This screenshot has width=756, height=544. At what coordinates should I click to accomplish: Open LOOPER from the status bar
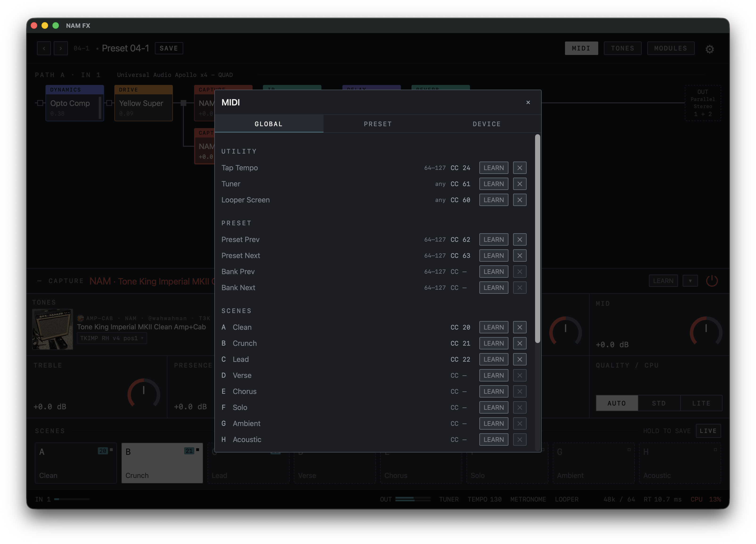[x=567, y=499]
